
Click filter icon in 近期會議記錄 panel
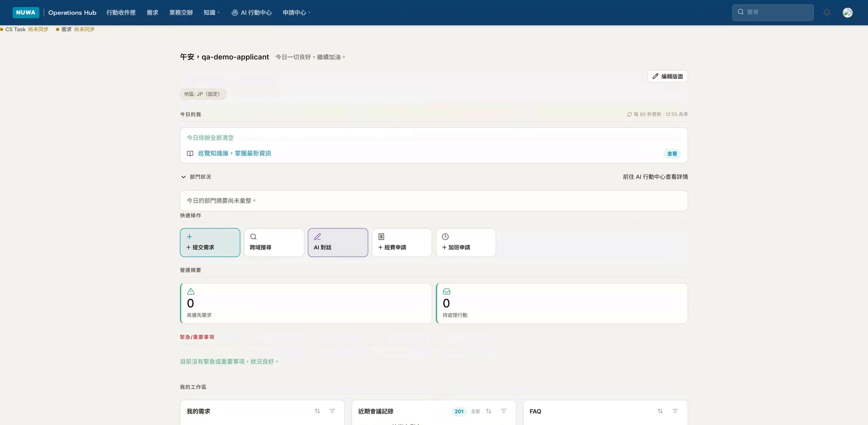504,411
